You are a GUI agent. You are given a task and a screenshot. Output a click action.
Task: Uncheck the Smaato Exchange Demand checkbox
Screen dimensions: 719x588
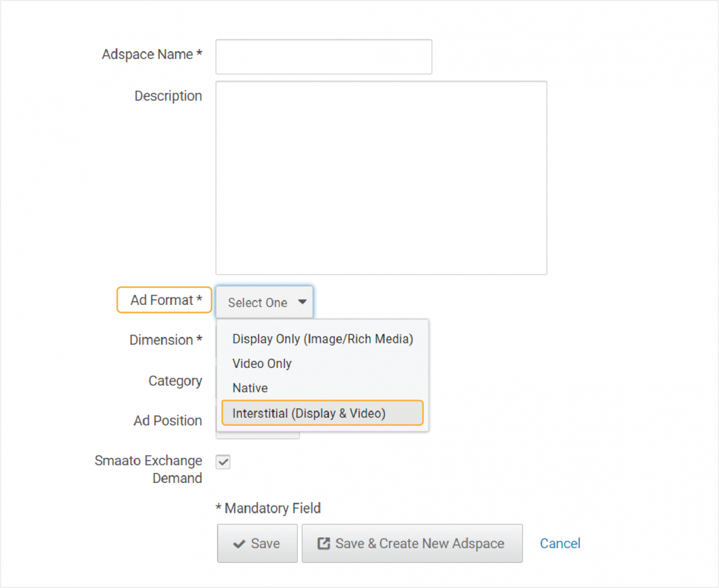click(223, 462)
